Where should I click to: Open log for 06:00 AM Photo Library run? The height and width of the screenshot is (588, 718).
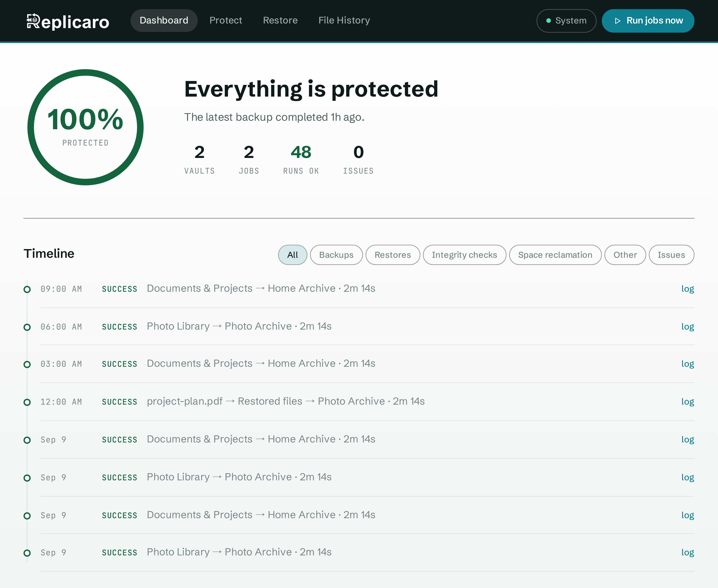tap(688, 327)
